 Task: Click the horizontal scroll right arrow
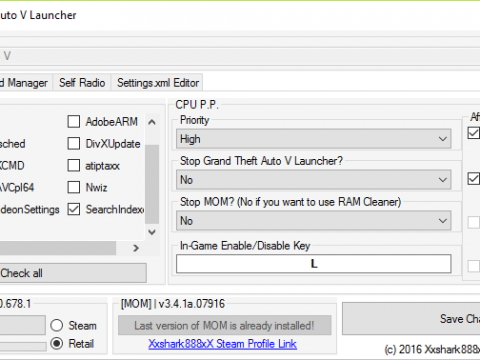pyautogui.click(x=136, y=248)
